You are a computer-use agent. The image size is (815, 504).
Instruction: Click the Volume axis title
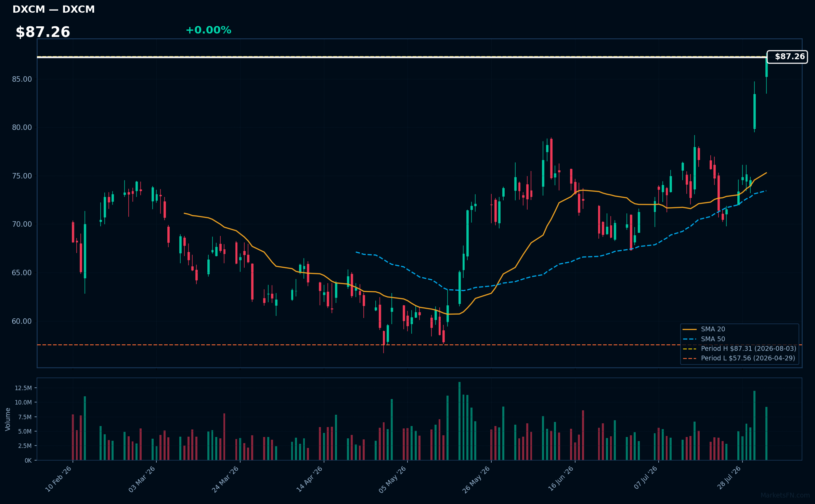pos(8,419)
